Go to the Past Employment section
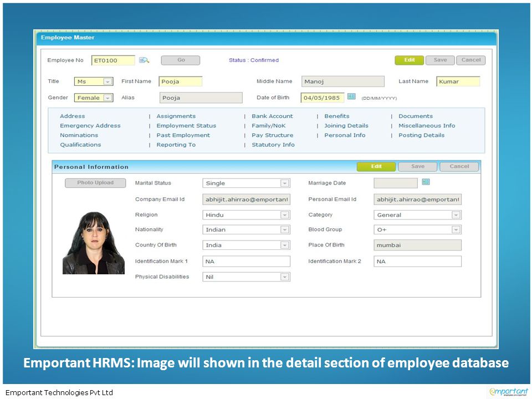This screenshot has height=399, width=532. 183,135
